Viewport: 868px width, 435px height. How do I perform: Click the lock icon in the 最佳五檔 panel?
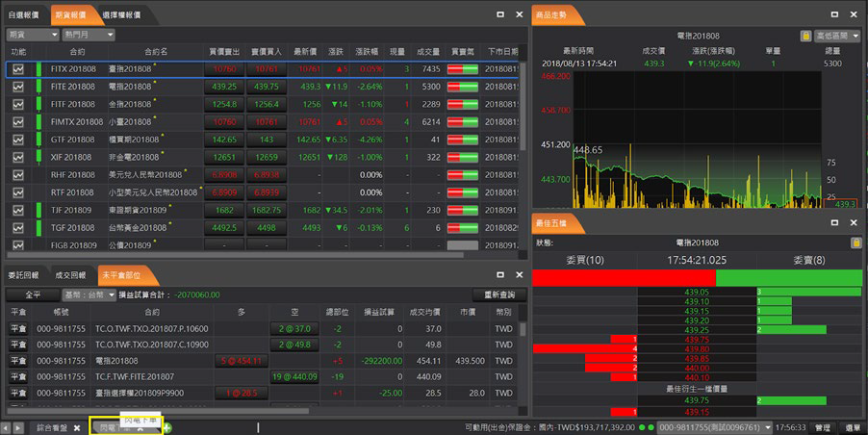[855, 243]
